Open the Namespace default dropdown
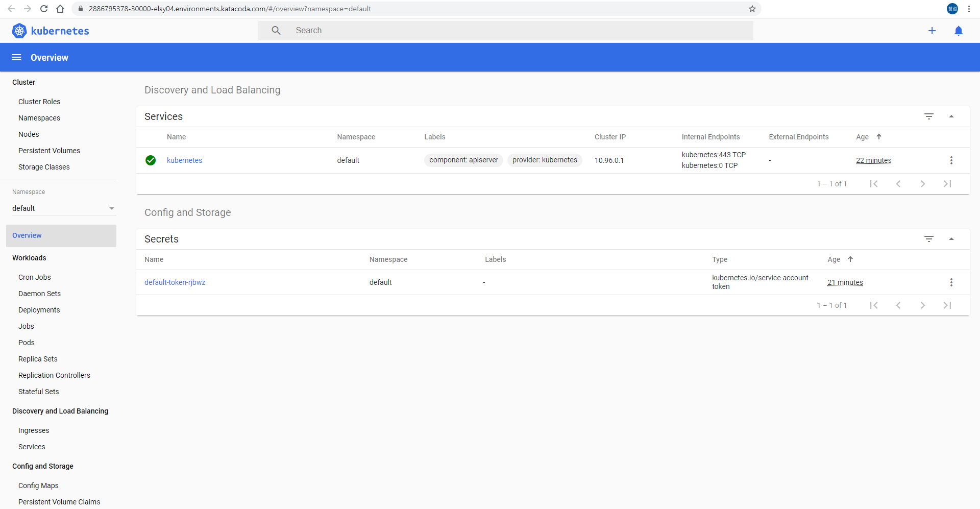The height and width of the screenshot is (509, 980). click(63, 208)
